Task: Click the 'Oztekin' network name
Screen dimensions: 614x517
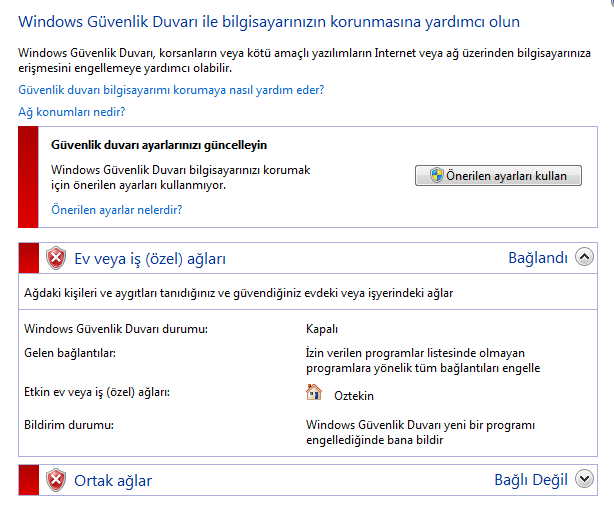Action: coord(354,396)
